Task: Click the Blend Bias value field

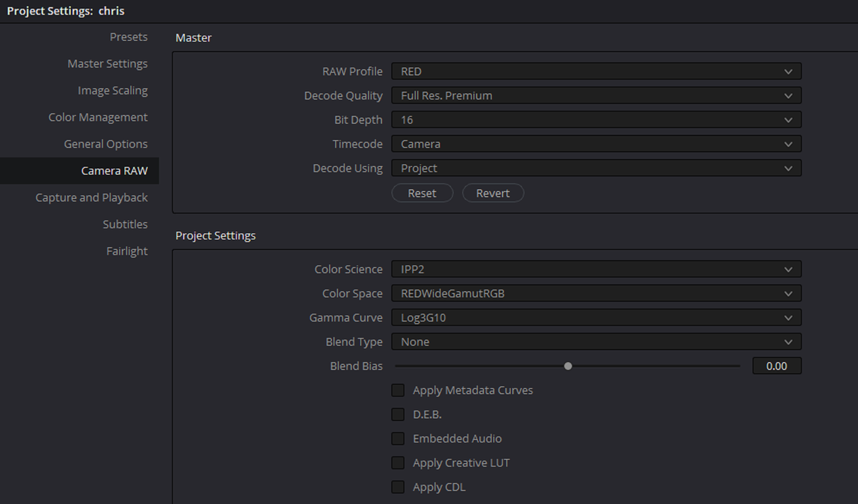Action: [x=777, y=366]
